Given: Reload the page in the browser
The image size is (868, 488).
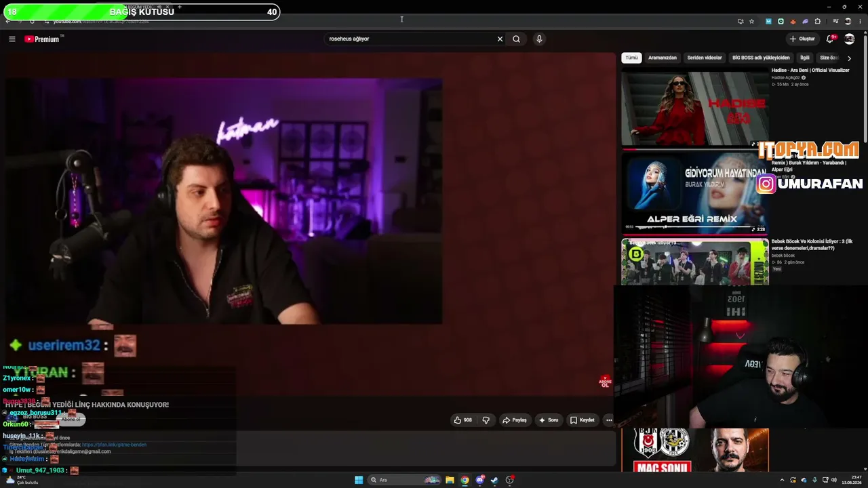Looking at the screenshot, I should click(x=31, y=22).
